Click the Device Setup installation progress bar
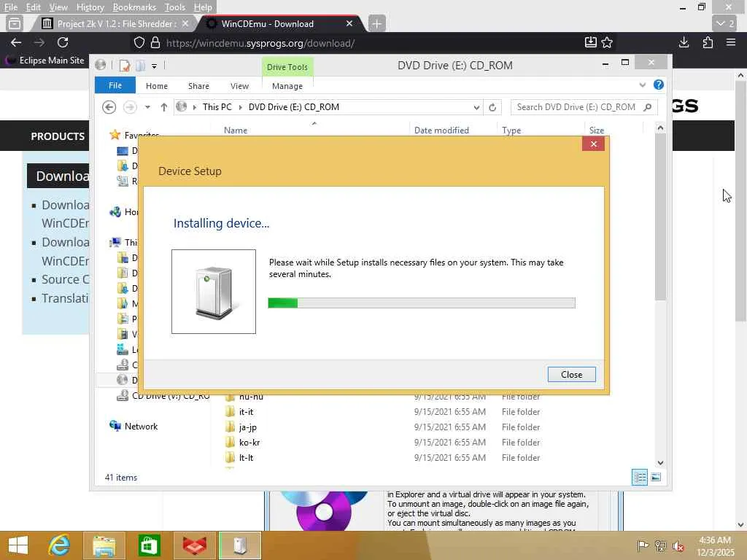This screenshot has height=560, width=747. click(422, 303)
